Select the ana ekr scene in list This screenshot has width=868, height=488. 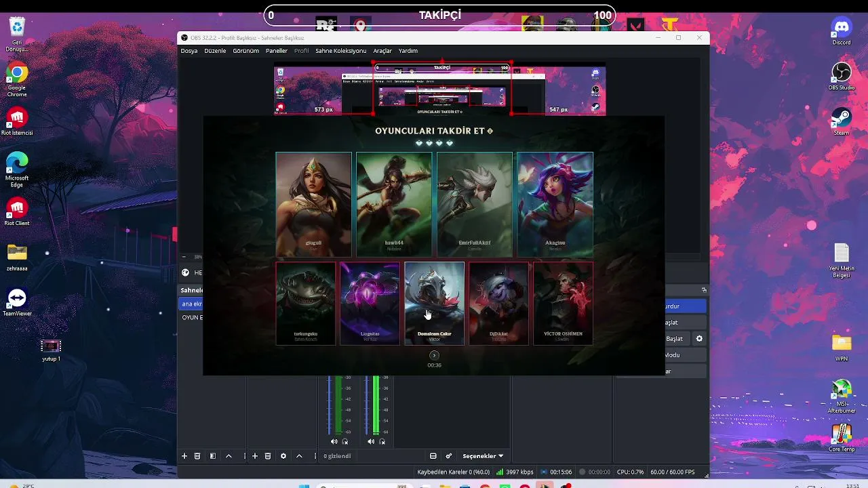coord(191,304)
